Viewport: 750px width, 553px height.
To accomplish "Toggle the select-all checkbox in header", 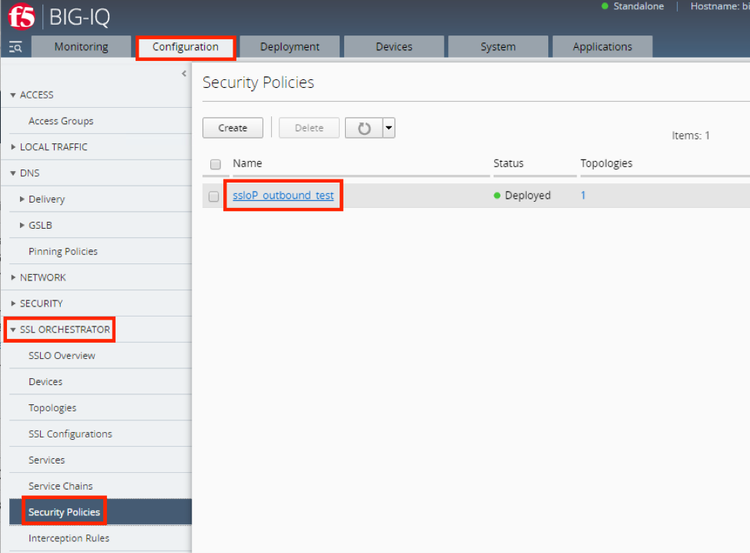I will pos(216,165).
